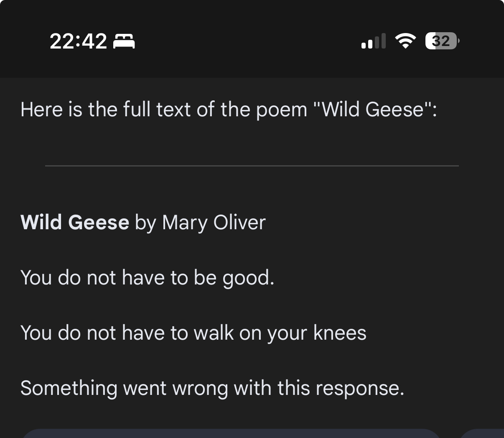Screen dimensions: 504x438
Task: Tap the wide suggestion chip at the bottom
Action: click(230, 434)
